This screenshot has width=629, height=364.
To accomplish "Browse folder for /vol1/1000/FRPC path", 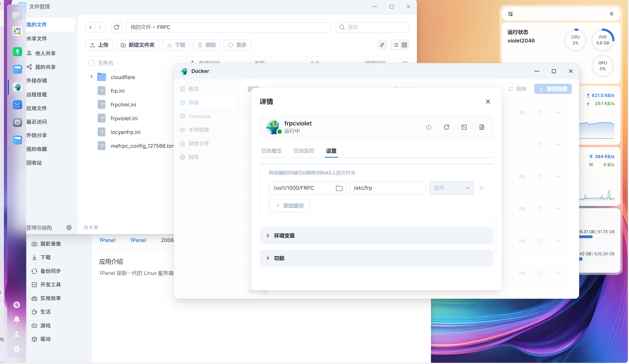I will click(339, 188).
